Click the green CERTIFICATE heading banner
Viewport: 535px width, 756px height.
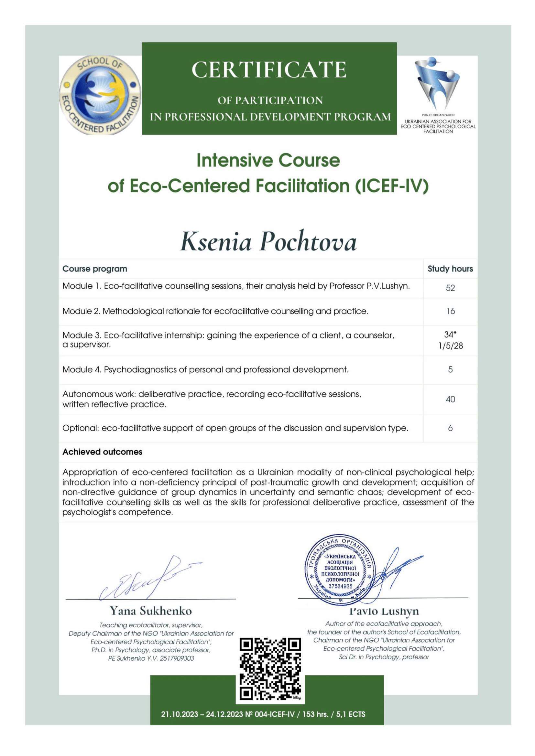coord(269,88)
